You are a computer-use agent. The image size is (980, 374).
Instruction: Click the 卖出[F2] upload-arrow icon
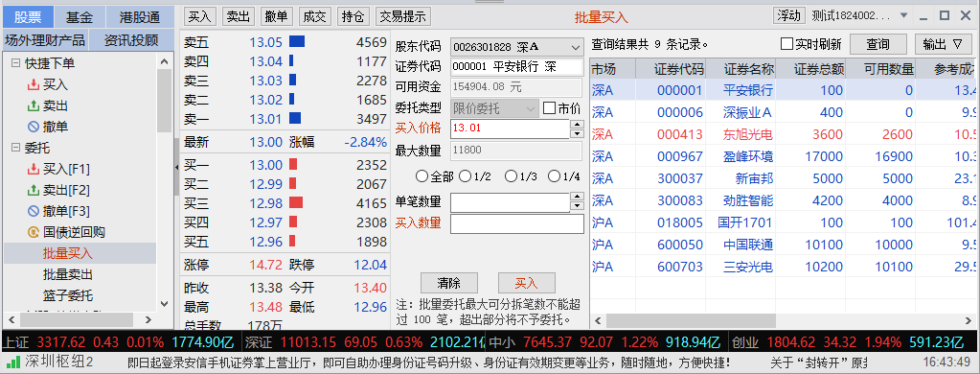click(x=34, y=190)
